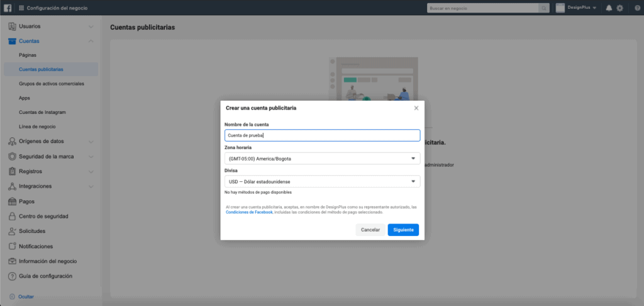Open Notificaciones in the sidebar
Viewport: 644px width, 306px height.
36,246
